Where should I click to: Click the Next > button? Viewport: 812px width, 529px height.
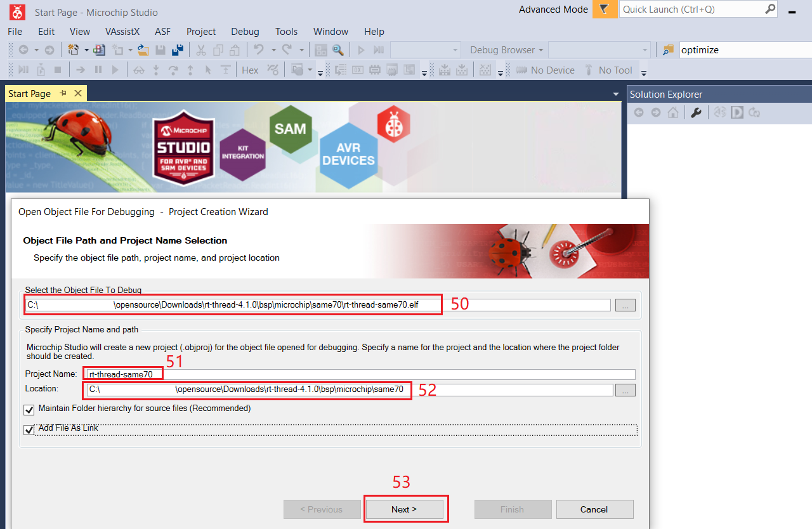(404, 509)
